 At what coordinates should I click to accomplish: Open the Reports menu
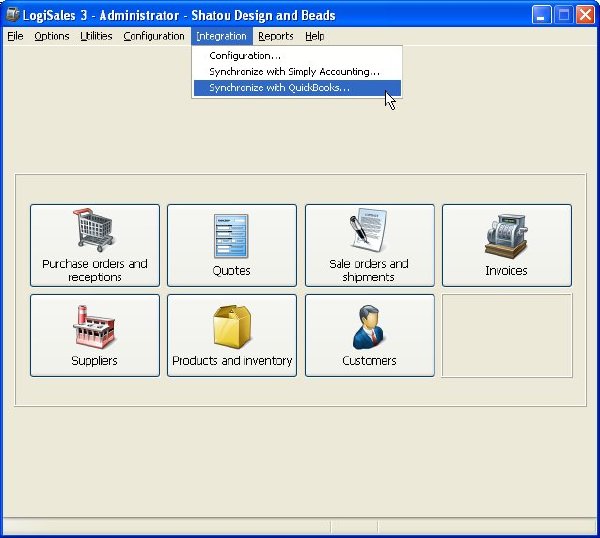[x=276, y=36]
